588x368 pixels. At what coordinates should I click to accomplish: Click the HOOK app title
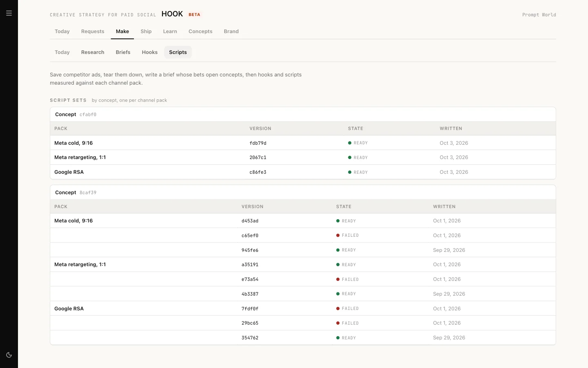click(x=172, y=14)
